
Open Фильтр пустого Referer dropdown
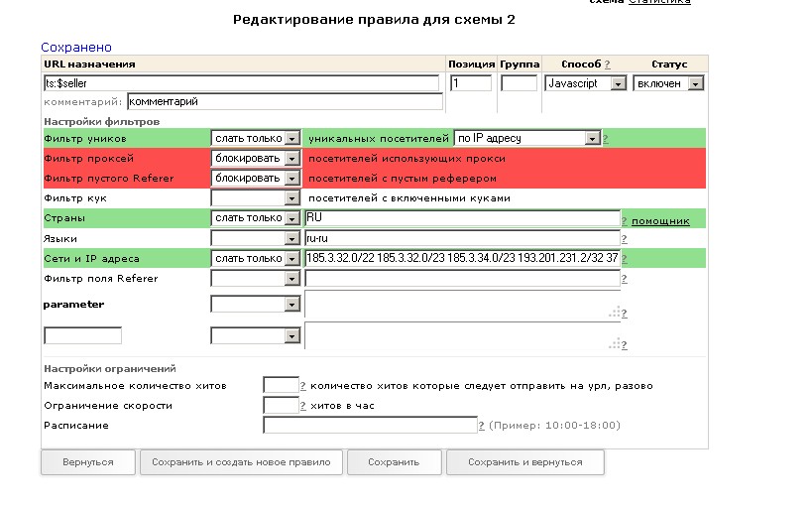256,178
